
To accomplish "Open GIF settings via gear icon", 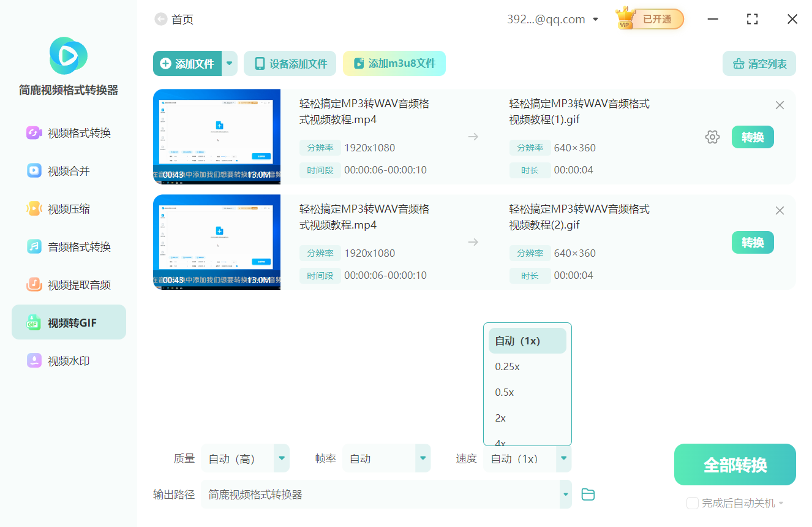I will click(712, 137).
